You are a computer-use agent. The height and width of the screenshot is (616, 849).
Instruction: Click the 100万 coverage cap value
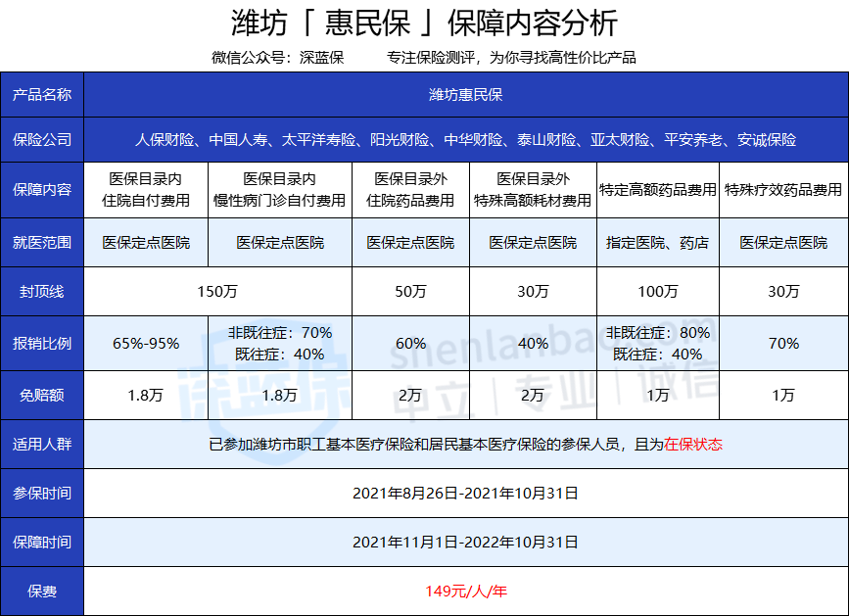point(657,291)
